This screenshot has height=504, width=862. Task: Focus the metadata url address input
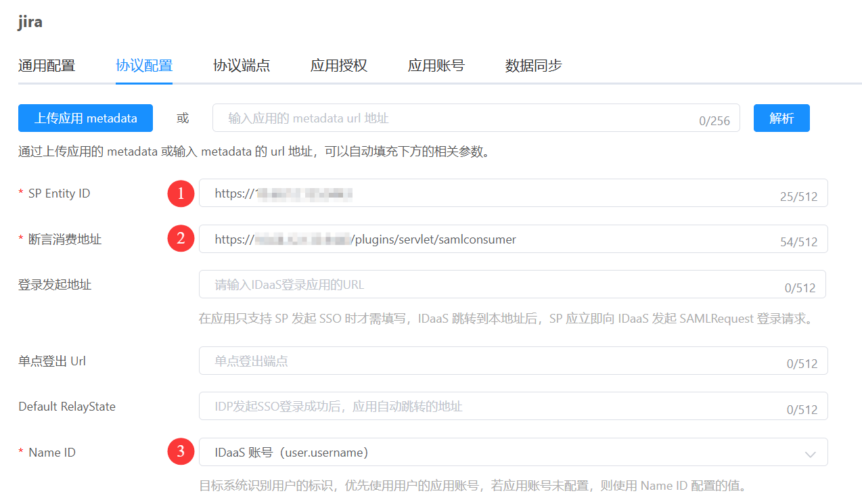[x=453, y=118]
